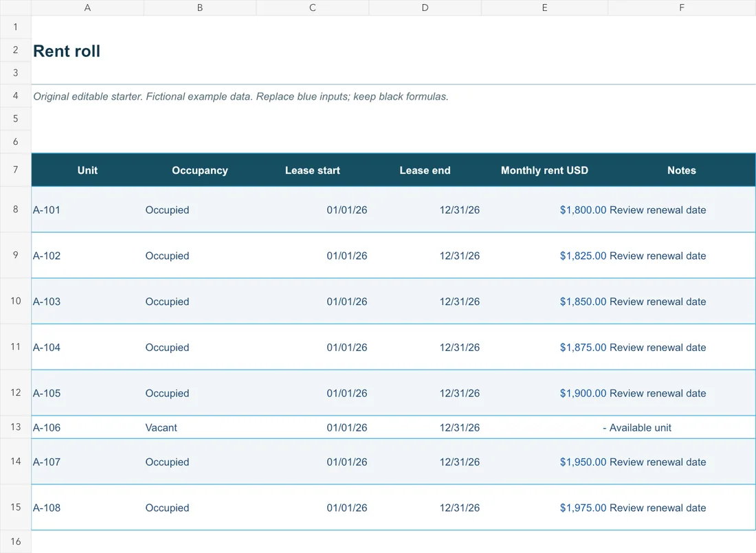Select the row 1 header number
756x553 pixels.
tap(15, 27)
